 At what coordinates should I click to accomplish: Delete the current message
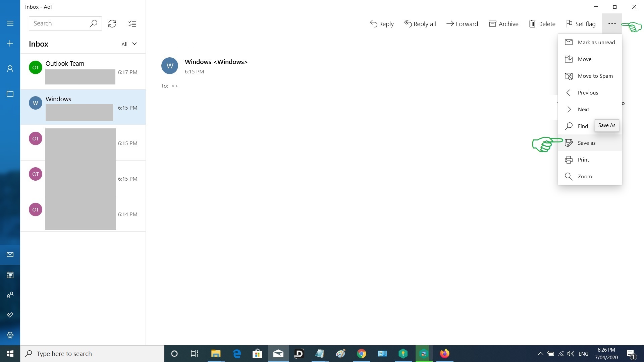(542, 24)
